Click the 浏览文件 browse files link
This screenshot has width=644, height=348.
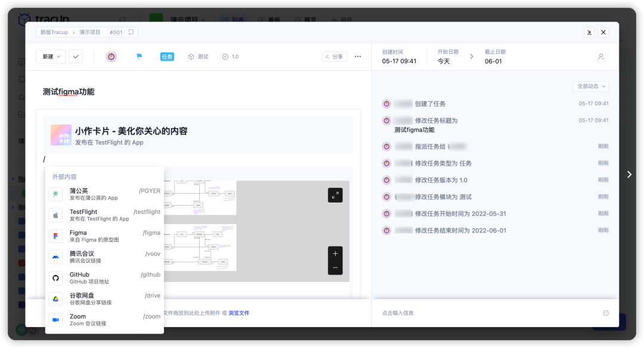pyautogui.click(x=239, y=313)
